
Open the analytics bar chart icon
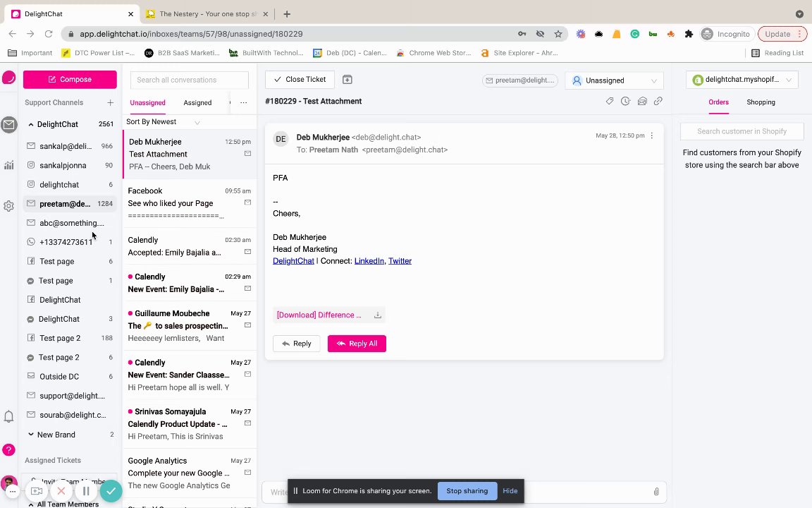coord(8,165)
